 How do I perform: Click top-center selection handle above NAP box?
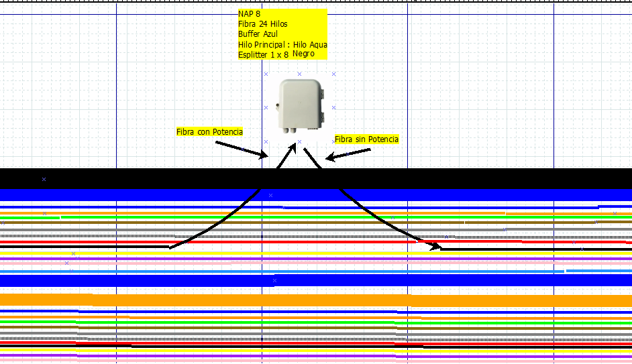coord(299,74)
